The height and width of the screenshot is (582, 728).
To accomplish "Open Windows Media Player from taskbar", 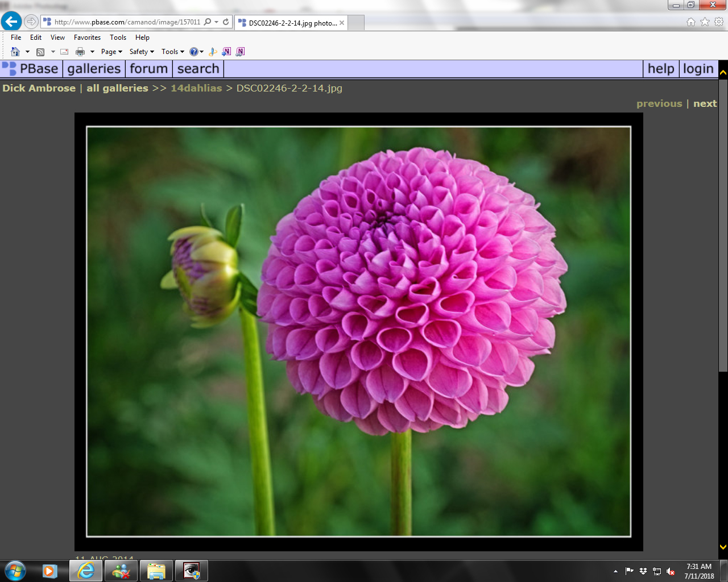I will [50, 571].
